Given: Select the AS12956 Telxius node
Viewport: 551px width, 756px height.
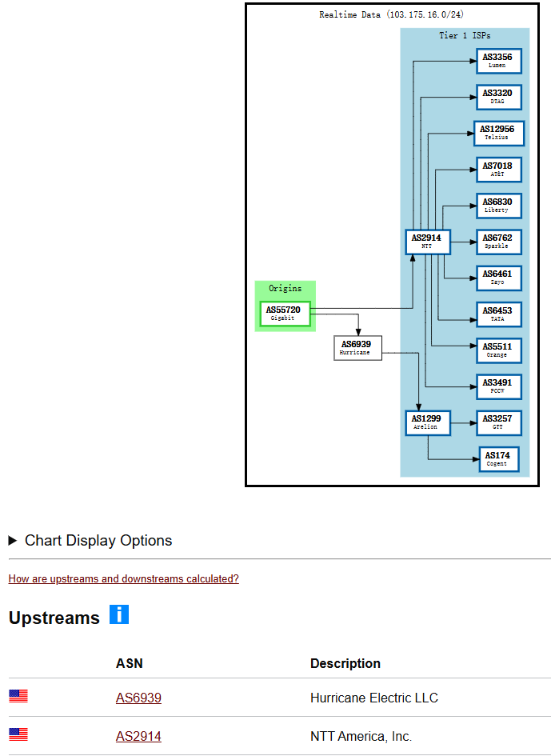Looking at the screenshot, I should click(x=499, y=133).
